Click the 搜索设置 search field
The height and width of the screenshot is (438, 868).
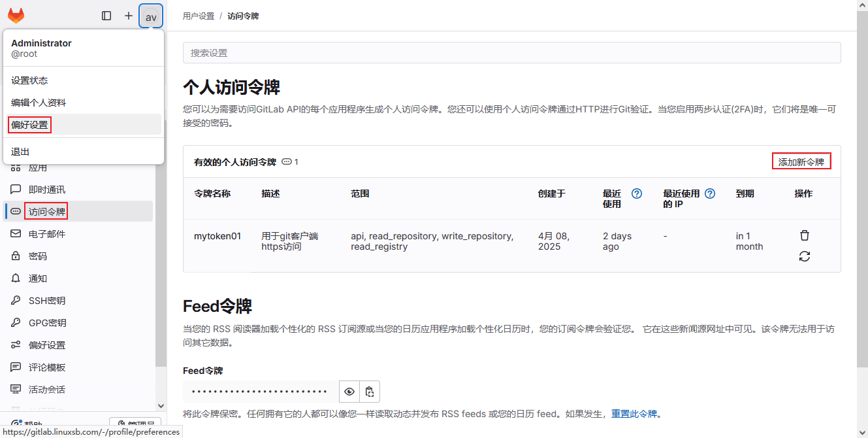511,53
